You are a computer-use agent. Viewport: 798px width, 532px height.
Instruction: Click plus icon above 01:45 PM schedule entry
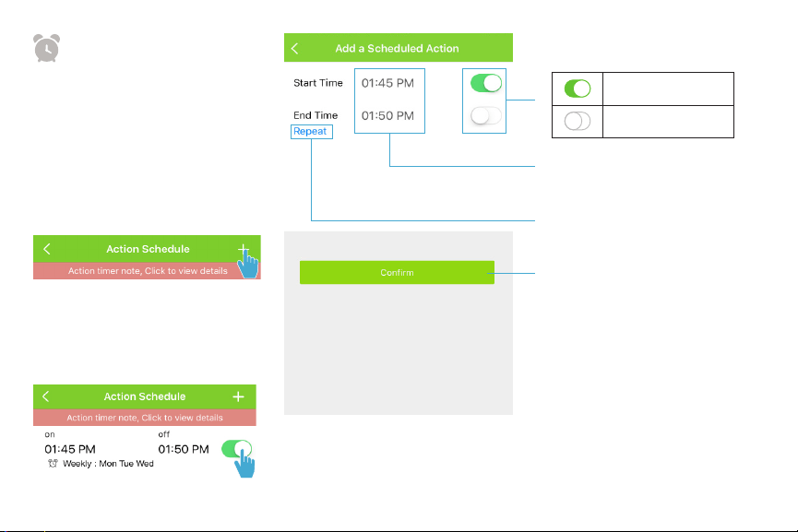pos(238,396)
